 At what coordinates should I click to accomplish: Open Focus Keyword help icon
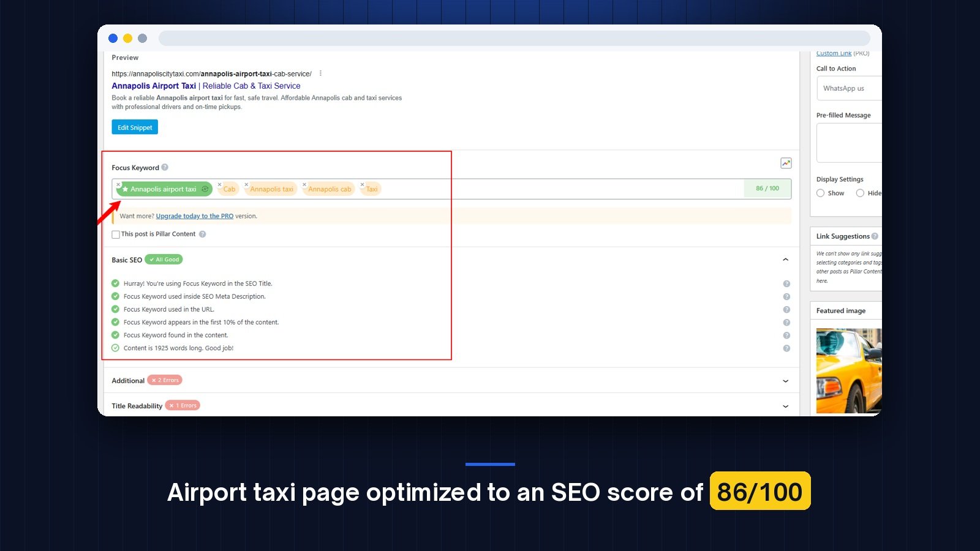[165, 167]
